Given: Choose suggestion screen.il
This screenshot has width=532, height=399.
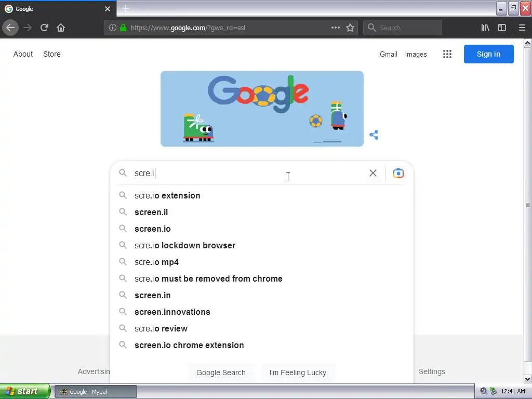Looking at the screenshot, I should pyautogui.click(x=262, y=212).
